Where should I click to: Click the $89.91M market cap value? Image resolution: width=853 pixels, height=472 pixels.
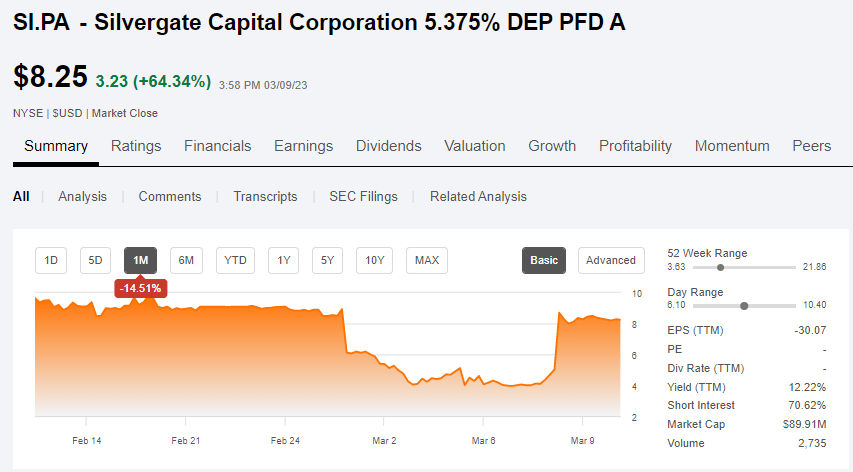click(x=805, y=424)
